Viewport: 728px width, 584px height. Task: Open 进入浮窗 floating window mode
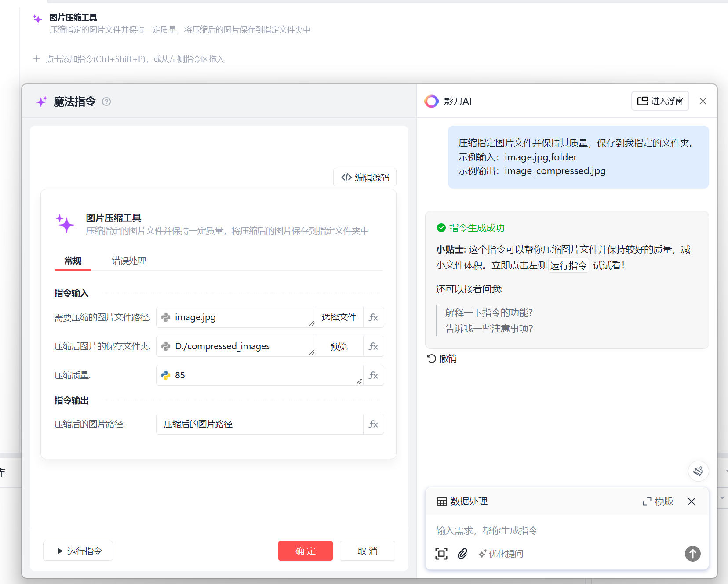pos(660,101)
